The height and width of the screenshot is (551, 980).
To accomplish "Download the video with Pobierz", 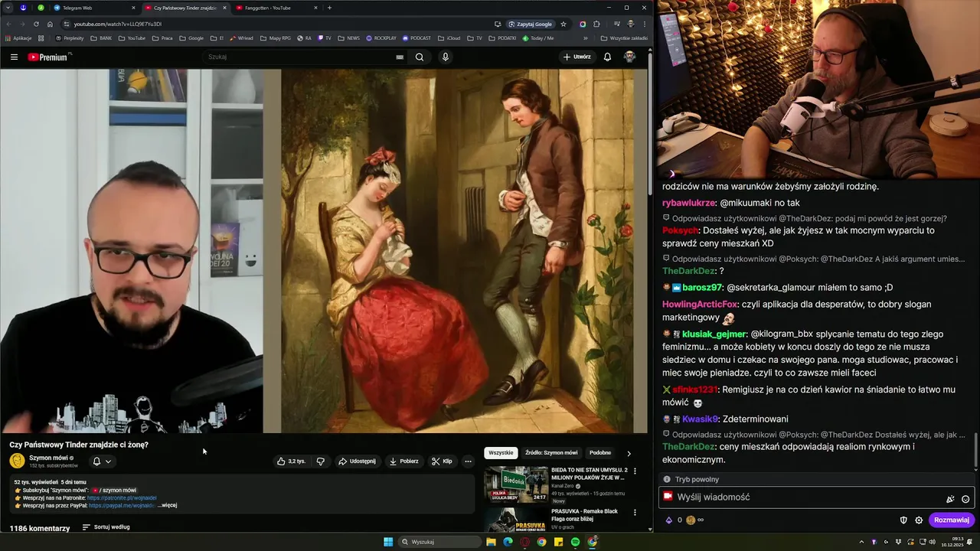I will pyautogui.click(x=404, y=461).
